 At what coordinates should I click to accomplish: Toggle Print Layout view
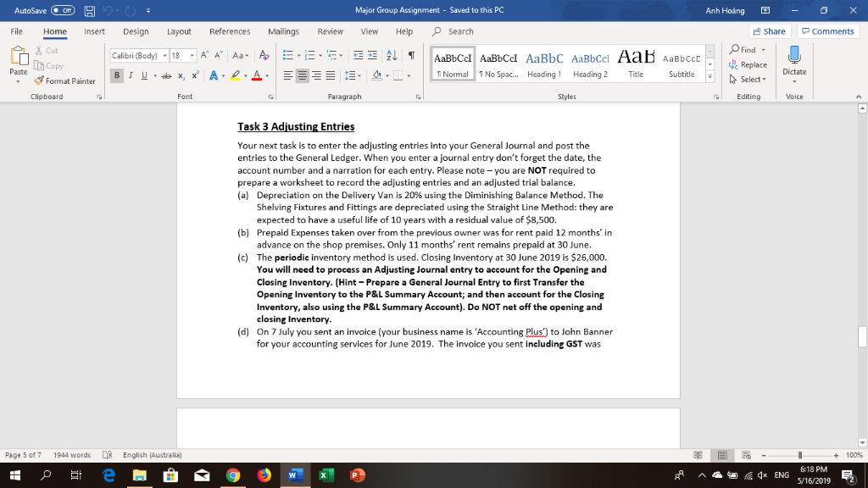point(722,455)
